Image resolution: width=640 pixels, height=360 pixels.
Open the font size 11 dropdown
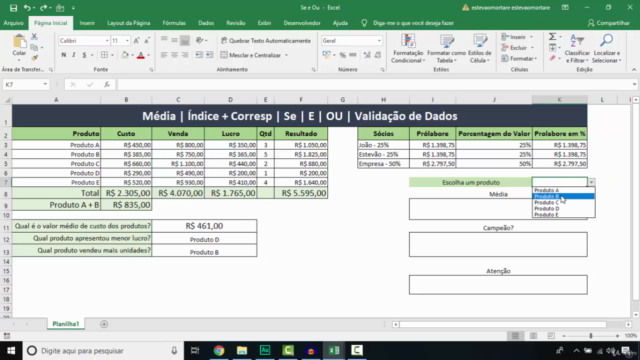pyautogui.click(x=127, y=40)
